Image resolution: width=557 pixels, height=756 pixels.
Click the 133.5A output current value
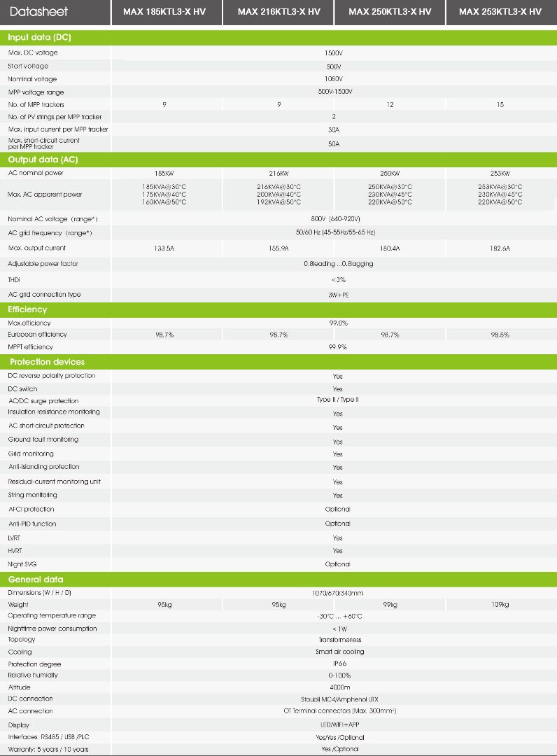tap(164, 248)
